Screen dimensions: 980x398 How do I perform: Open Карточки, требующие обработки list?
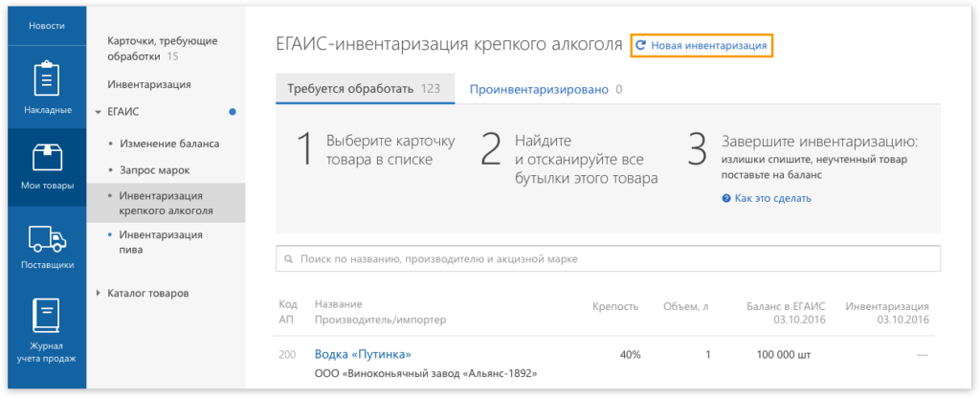point(162,48)
